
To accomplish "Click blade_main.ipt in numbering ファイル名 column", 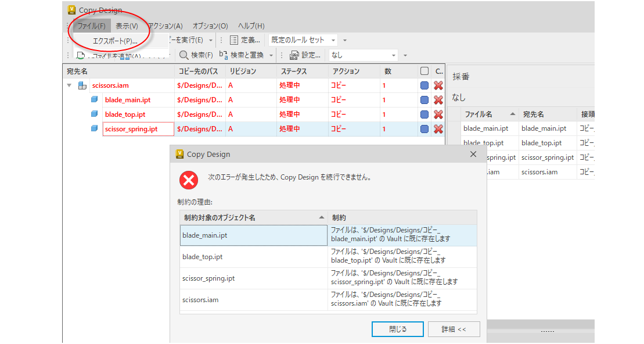I will click(x=486, y=128).
